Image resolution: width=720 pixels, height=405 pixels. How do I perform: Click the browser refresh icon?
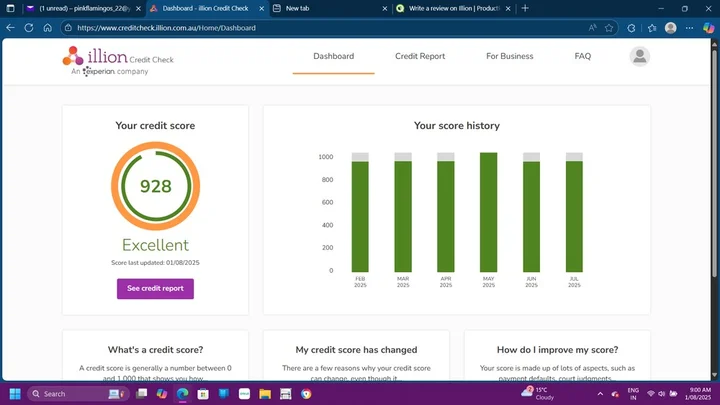29,28
